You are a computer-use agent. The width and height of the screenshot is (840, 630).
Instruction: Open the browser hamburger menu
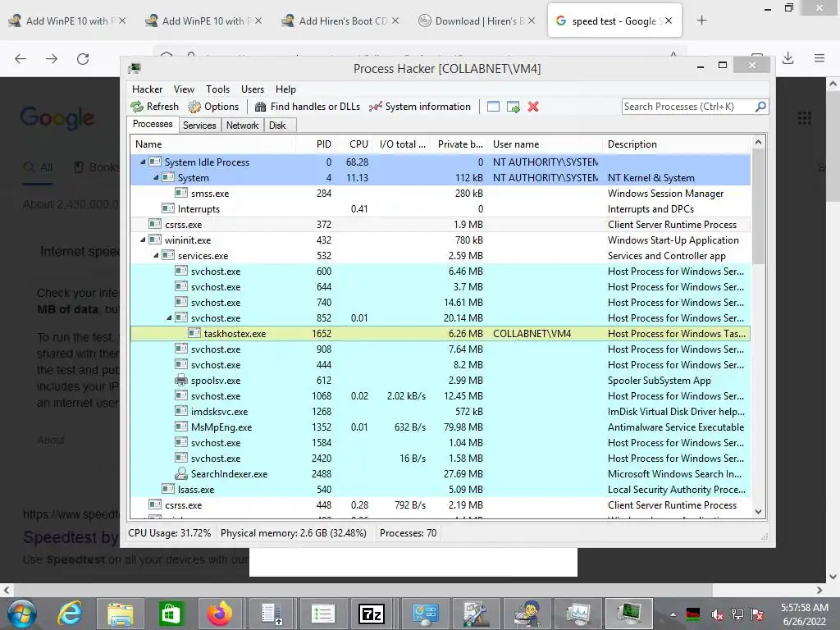pyautogui.click(x=819, y=58)
